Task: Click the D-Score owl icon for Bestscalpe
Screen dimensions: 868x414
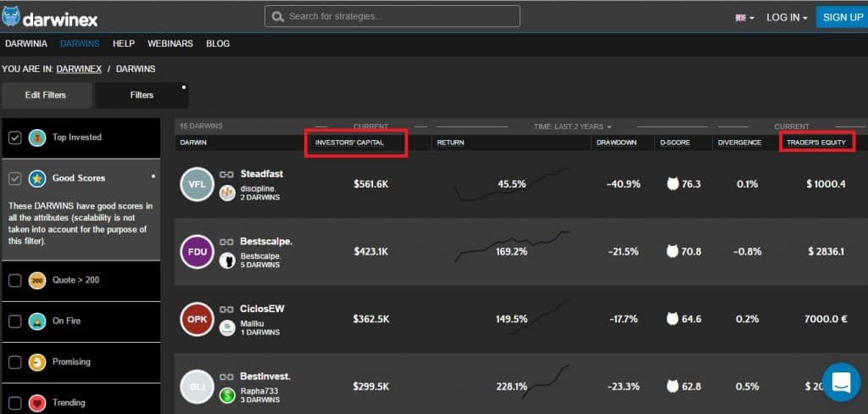Action: pyautogui.click(x=674, y=252)
